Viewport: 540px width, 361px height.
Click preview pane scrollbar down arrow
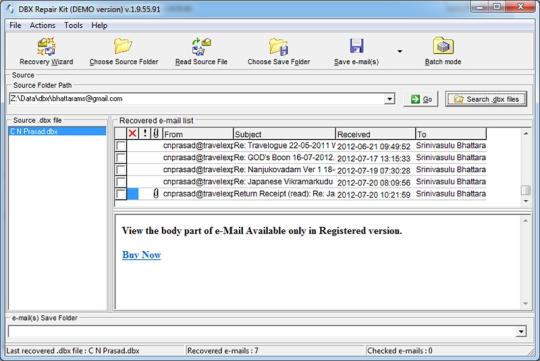(x=526, y=303)
